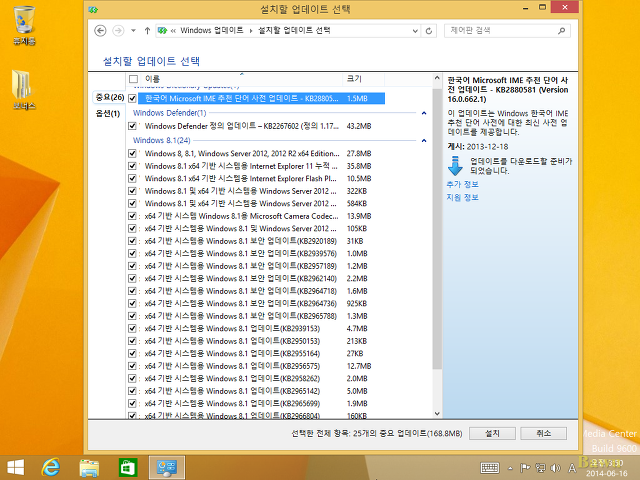Select security update KB2962140 row
640x480 pixels.
click(256, 278)
